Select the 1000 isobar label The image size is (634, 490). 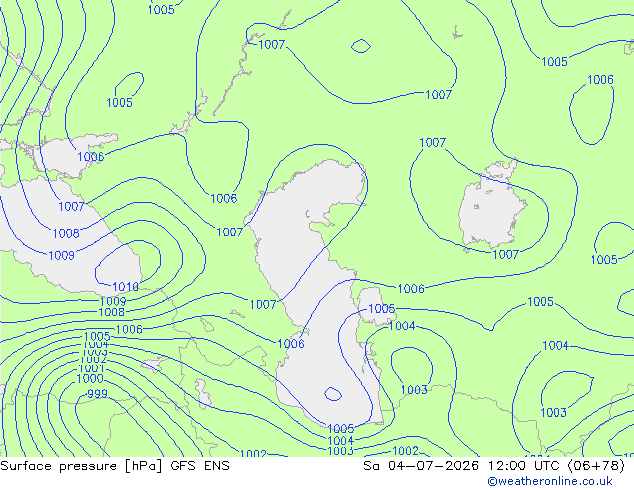[x=90, y=379]
